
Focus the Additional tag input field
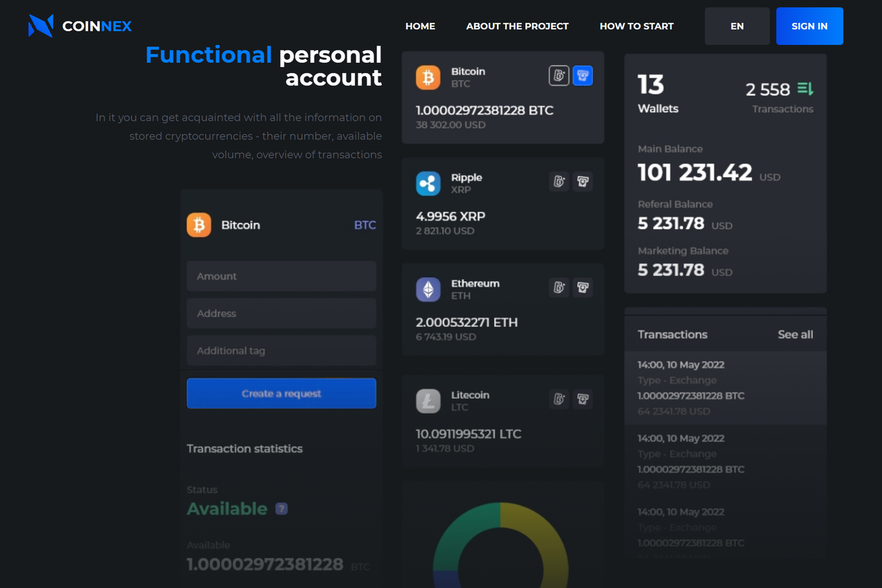click(x=282, y=351)
